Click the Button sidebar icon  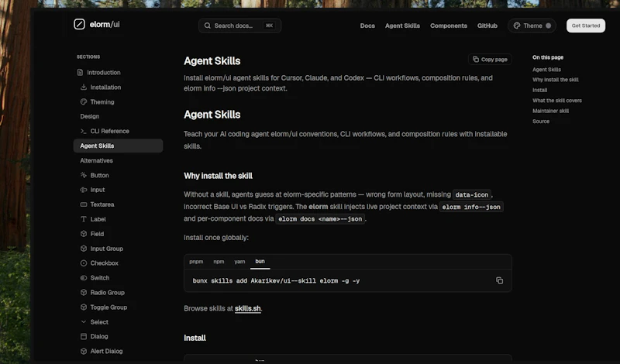pyautogui.click(x=84, y=175)
